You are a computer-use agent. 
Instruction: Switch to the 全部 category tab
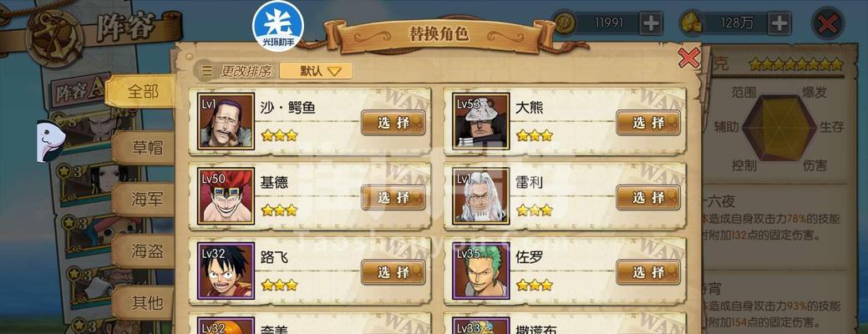(141, 92)
